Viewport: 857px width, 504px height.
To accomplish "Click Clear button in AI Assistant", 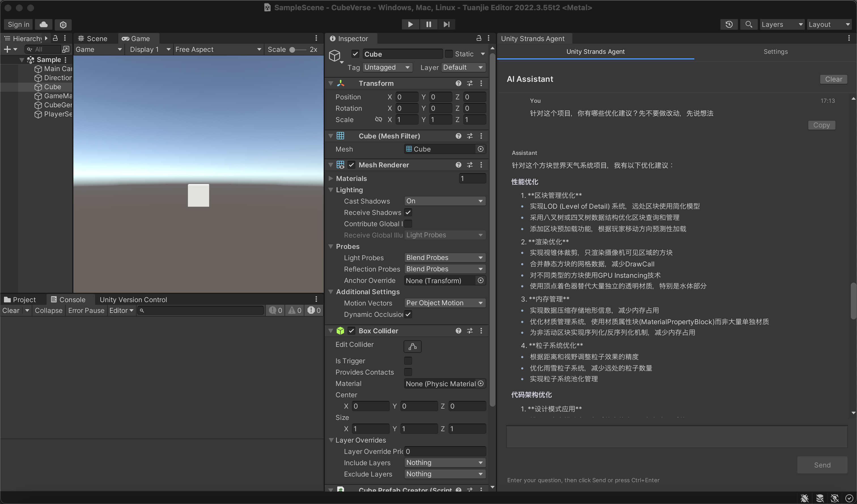I will pyautogui.click(x=833, y=79).
